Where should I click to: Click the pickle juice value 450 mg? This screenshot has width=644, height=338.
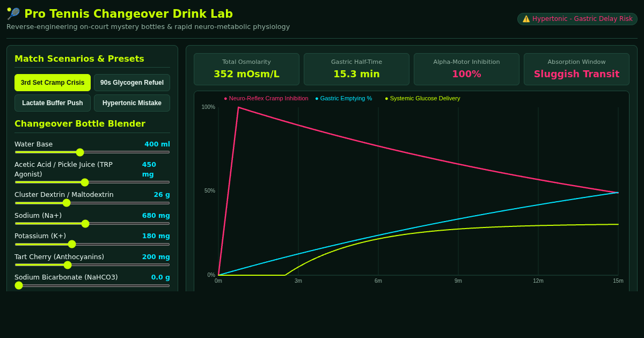[x=149, y=169]
